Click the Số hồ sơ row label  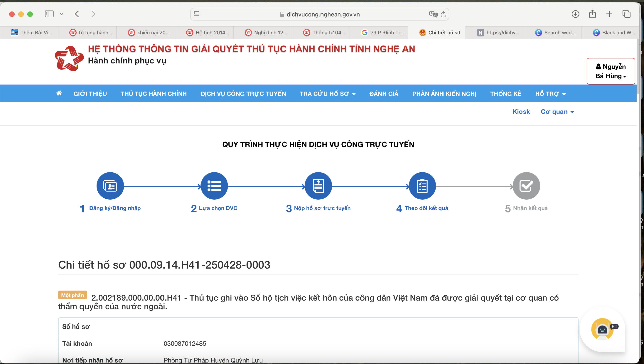click(x=76, y=326)
